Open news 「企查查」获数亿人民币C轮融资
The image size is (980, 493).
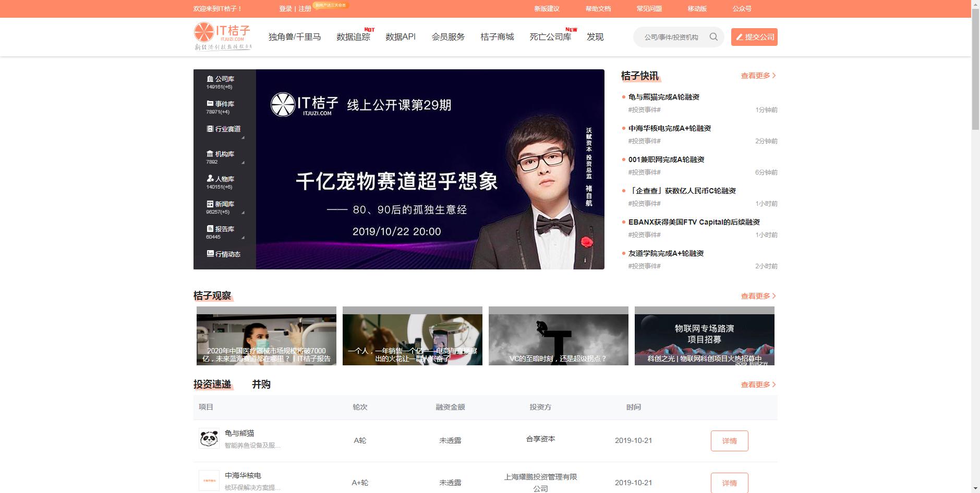(682, 191)
